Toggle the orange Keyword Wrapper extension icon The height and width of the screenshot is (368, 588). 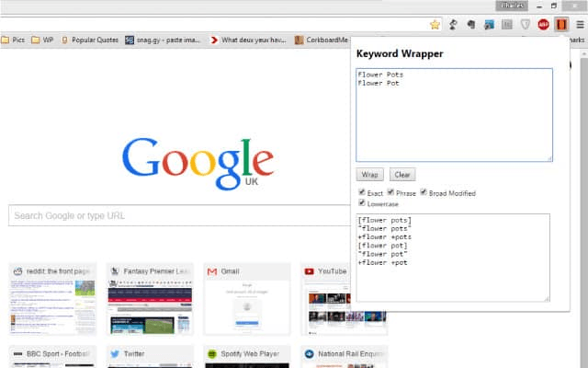561,25
